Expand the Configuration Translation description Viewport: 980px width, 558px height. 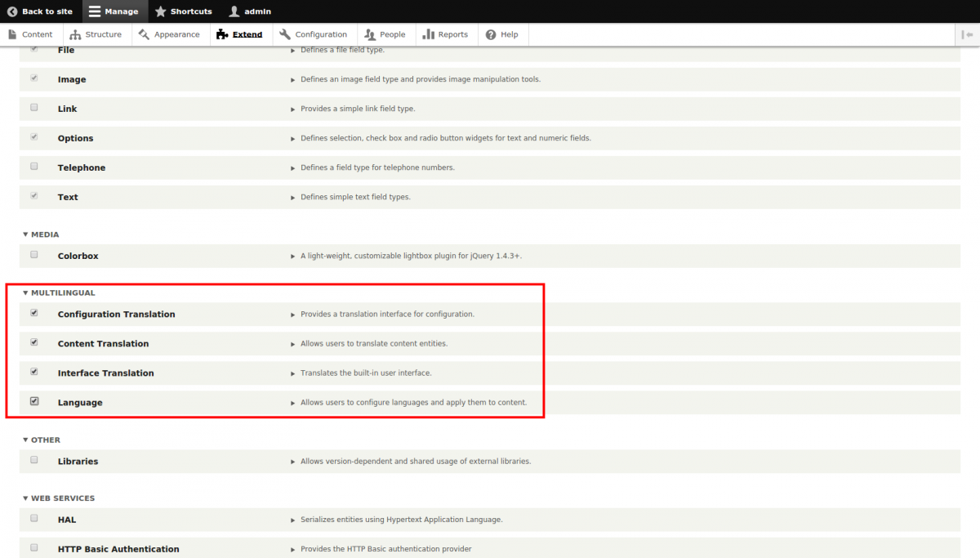click(x=382, y=314)
